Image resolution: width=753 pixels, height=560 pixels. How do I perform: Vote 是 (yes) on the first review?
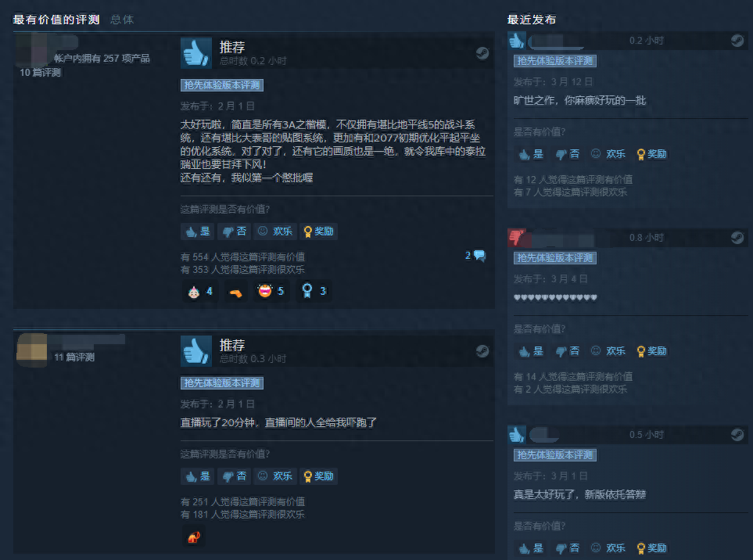pyautogui.click(x=198, y=232)
